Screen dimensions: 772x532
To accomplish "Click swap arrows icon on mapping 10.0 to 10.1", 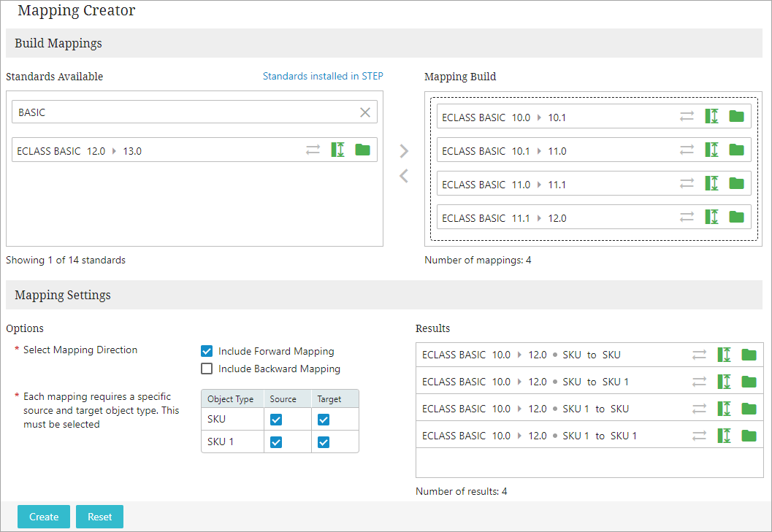I will (x=687, y=116).
